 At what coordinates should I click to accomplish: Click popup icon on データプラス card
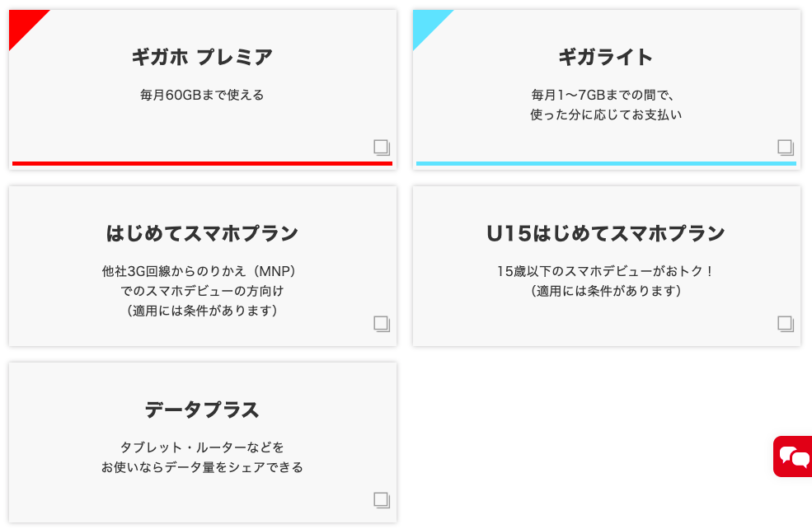(x=381, y=499)
